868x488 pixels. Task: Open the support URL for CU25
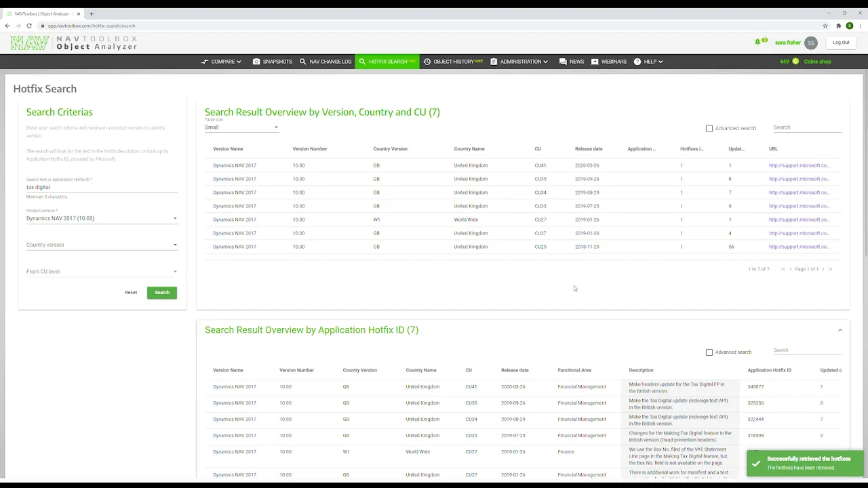tap(799, 247)
